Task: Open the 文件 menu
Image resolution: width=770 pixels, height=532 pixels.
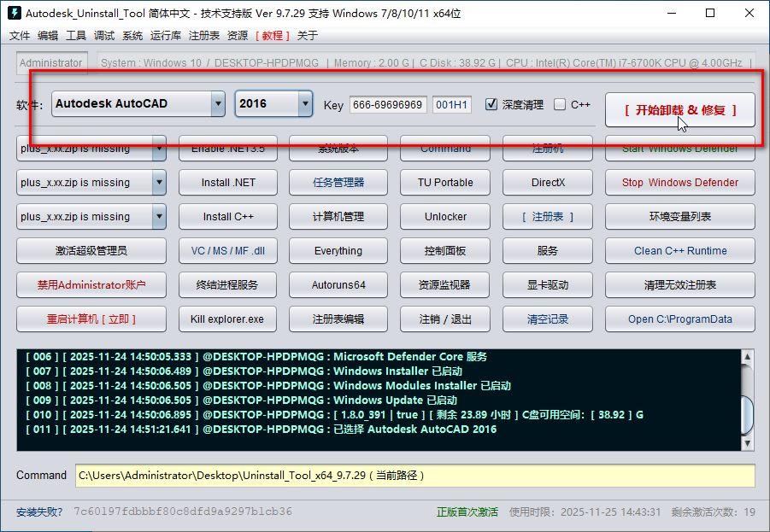Action: tap(20, 35)
